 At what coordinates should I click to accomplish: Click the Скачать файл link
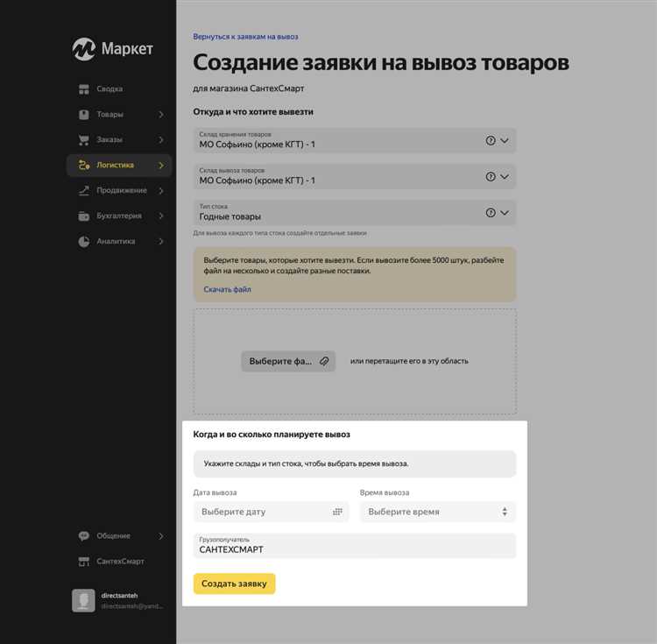click(227, 289)
